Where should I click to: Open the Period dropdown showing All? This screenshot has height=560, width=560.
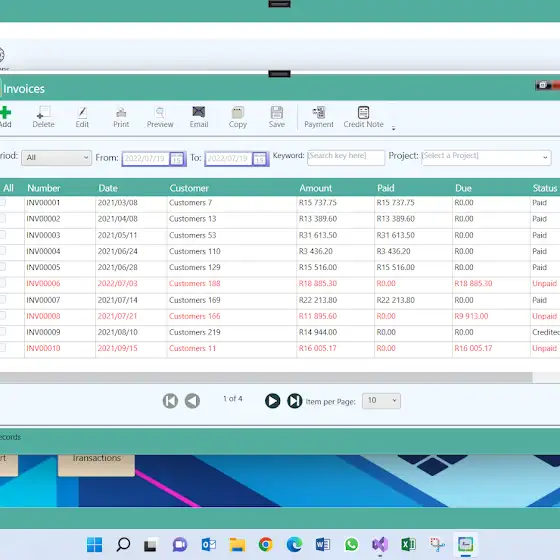[x=56, y=158]
